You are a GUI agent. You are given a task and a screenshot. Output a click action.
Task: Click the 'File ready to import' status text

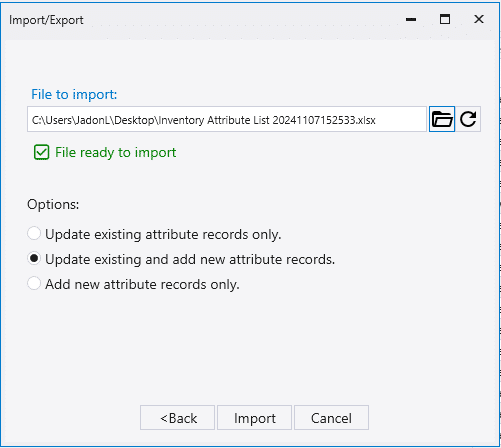point(115,152)
